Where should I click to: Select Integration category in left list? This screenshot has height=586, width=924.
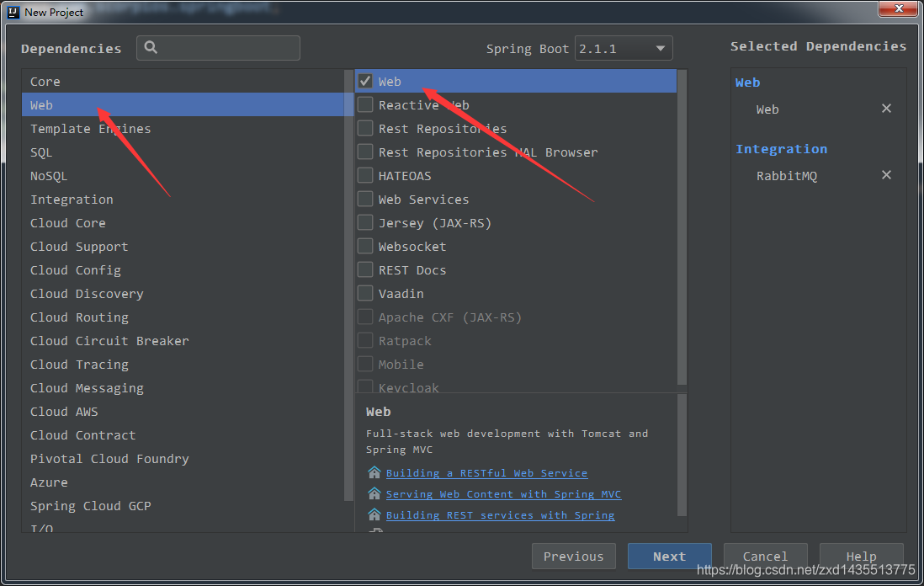pyautogui.click(x=183, y=200)
